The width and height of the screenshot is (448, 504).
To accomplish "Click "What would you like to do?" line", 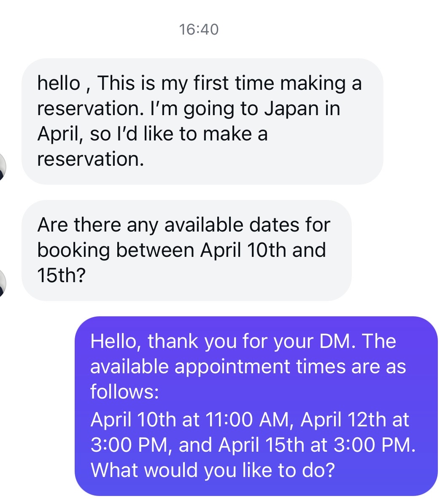I will [x=213, y=470].
